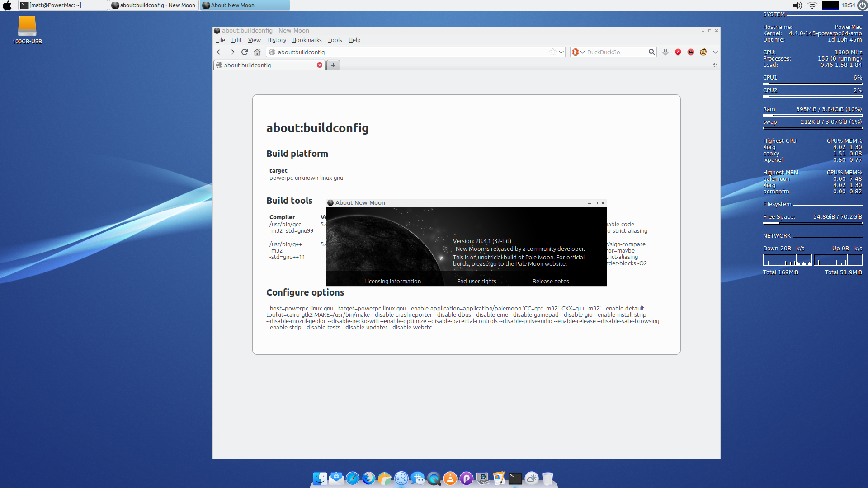Open a new tab with plus button

(x=333, y=65)
